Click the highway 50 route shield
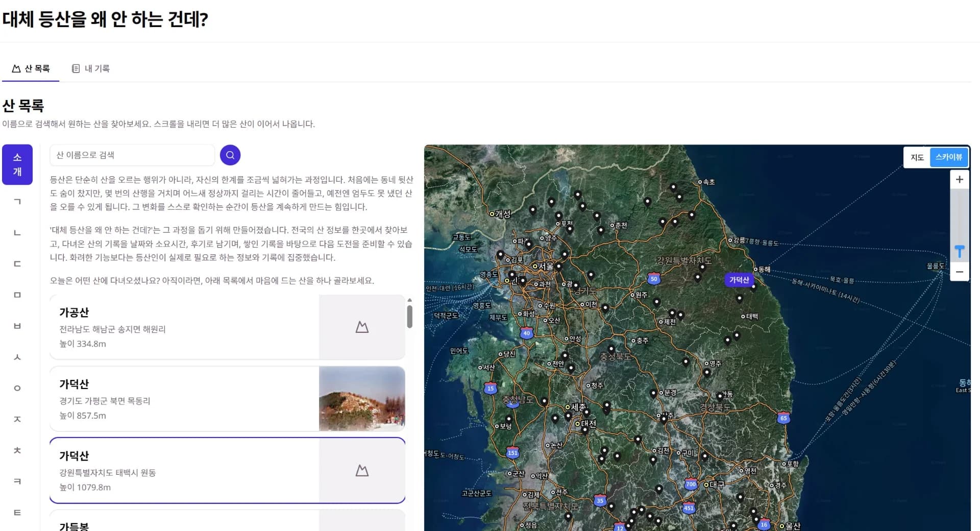The height and width of the screenshot is (531, 980). (x=654, y=279)
